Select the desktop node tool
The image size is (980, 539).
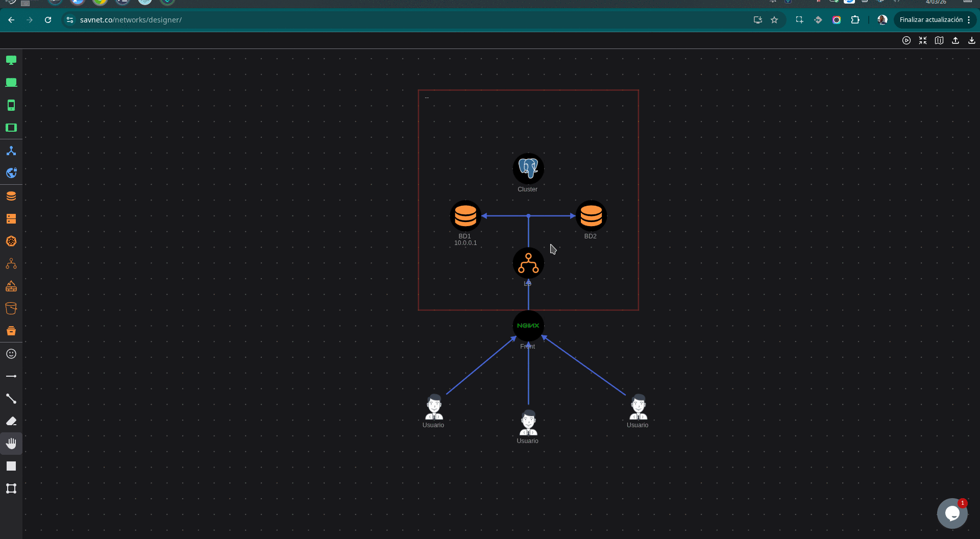pyautogui.click(x=11, y=60)
